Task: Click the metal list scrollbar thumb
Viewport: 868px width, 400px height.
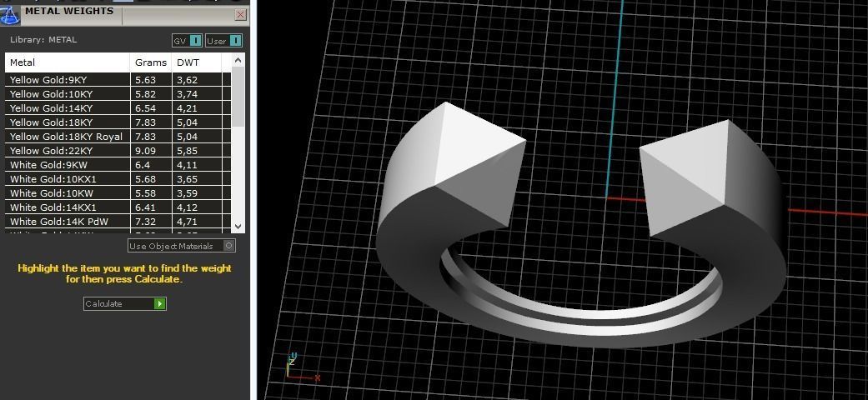Action: coord(238,97)
